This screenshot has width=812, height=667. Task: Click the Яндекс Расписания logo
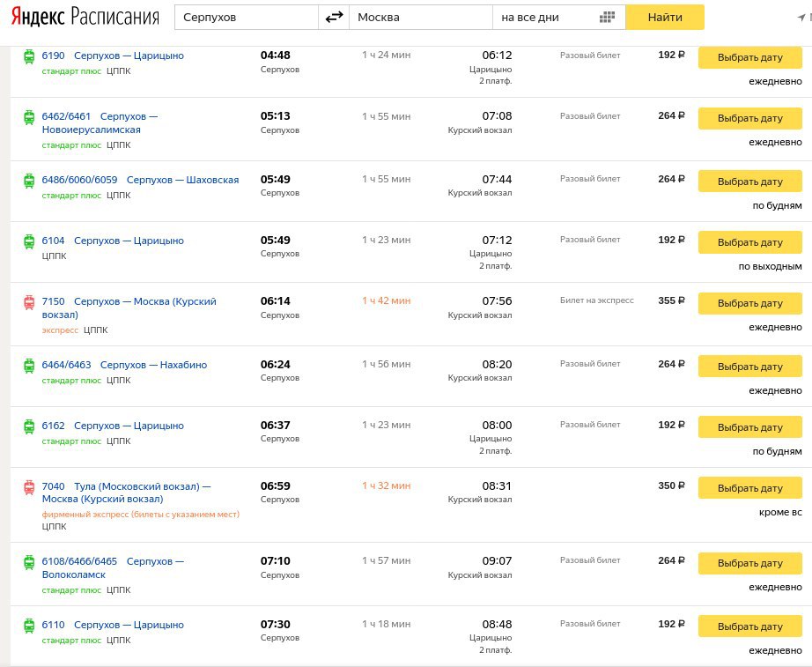coord(85,17)
